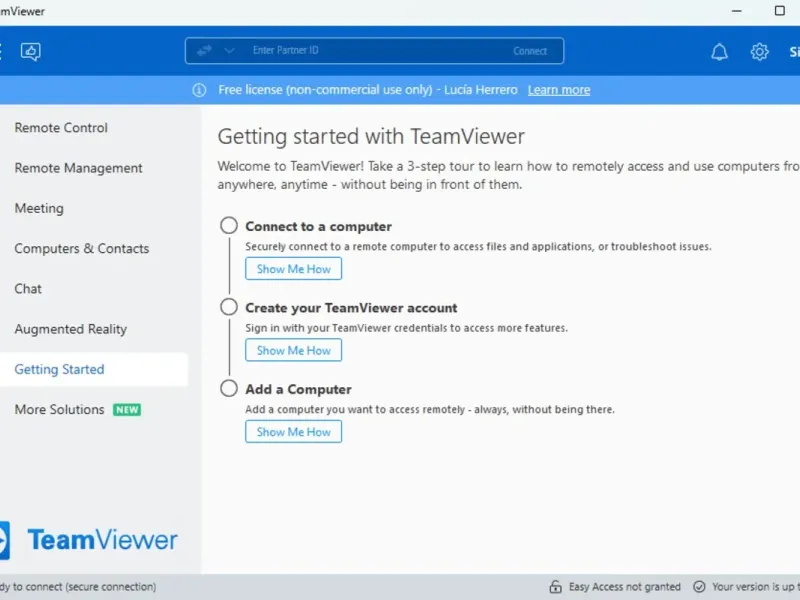Maximize the TeamViewer window

(780, 11)
